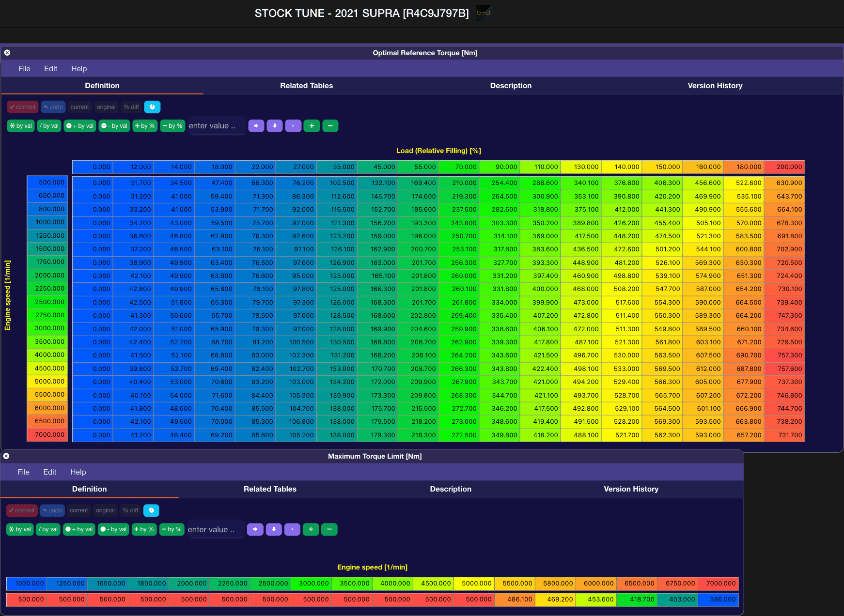Image resolution: width=844 pixels, height=616 pixels.
Task: Click the chart icon in Optimal Reference Torque
Action: point(152,107)
